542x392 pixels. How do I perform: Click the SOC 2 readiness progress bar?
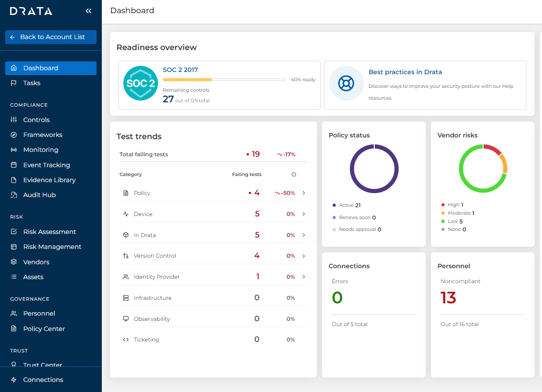224,80
